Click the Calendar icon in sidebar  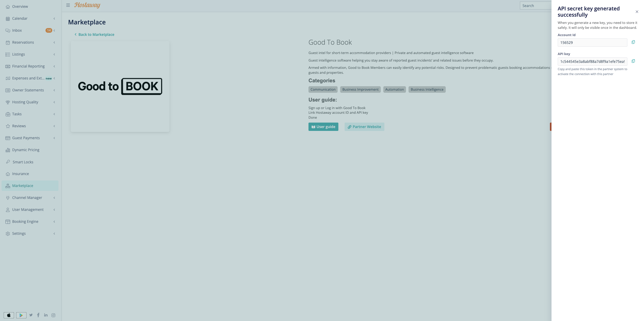(8, 18)
